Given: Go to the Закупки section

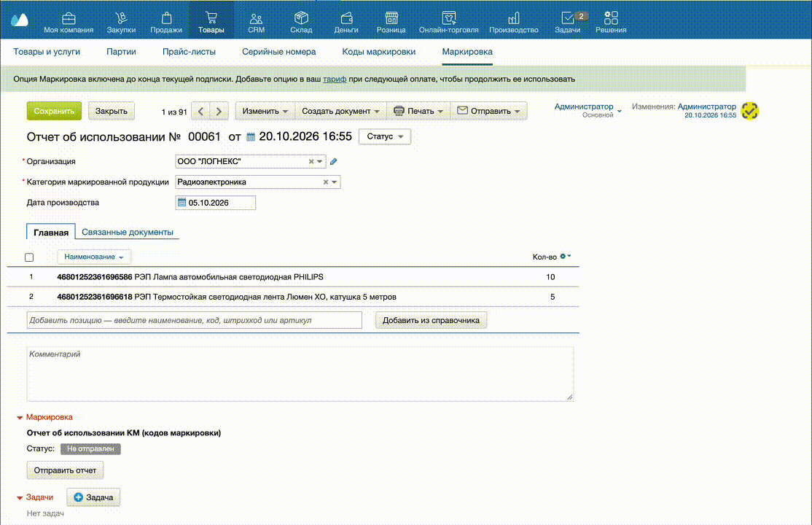Looking at the screenshot, I should [121, 23].
